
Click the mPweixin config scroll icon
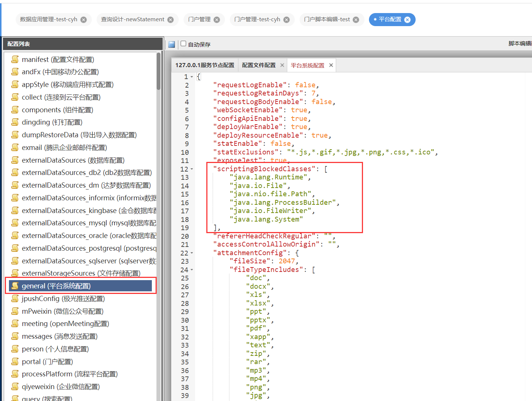point(15,311)
